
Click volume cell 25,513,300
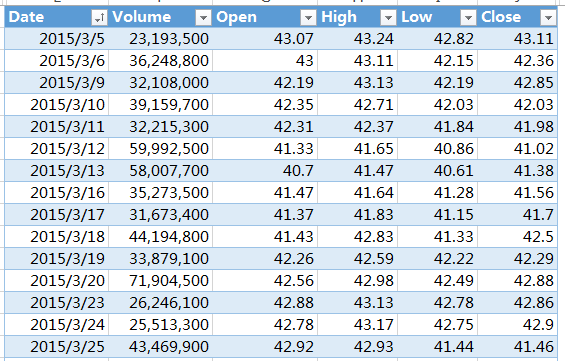160,324
